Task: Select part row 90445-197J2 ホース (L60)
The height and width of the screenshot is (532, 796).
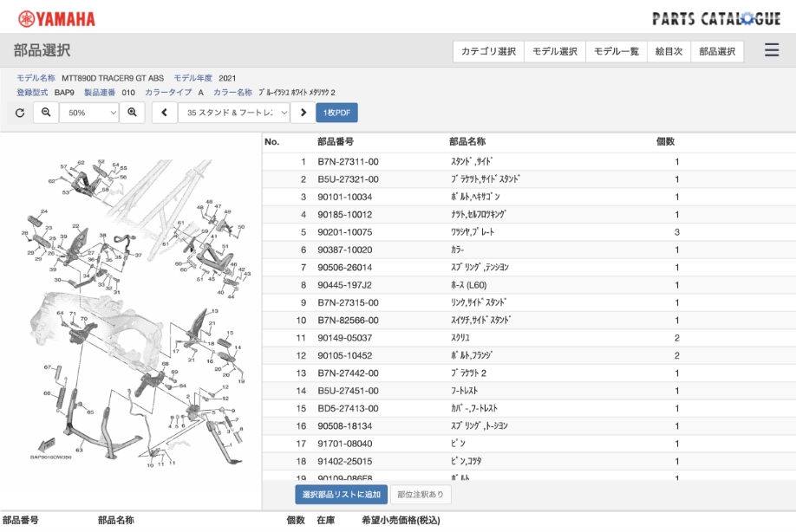Action: (529, 285)
